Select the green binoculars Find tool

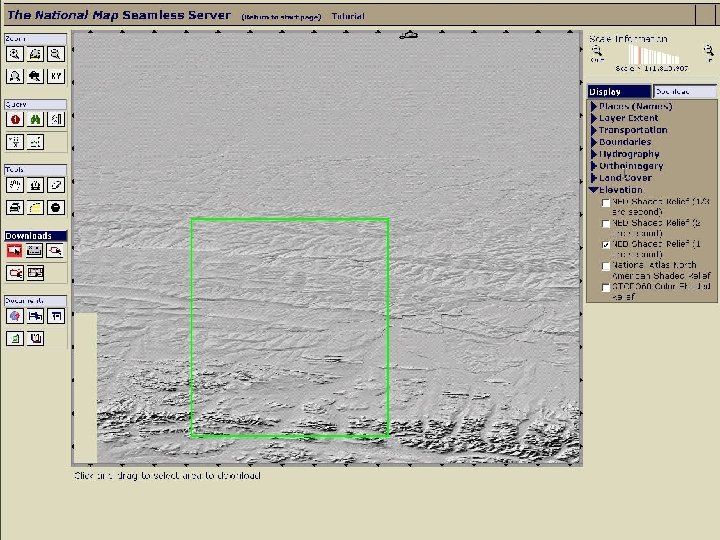[35, 119]
